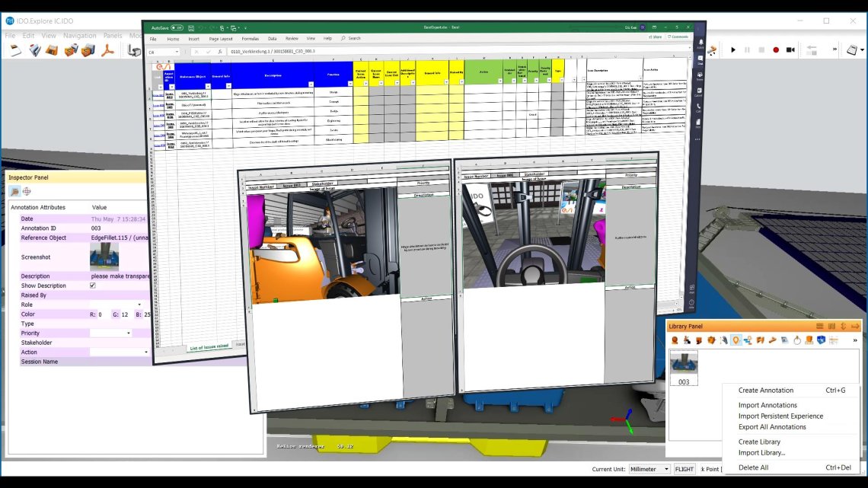Open the Teams Chat icon

[700, 59]
